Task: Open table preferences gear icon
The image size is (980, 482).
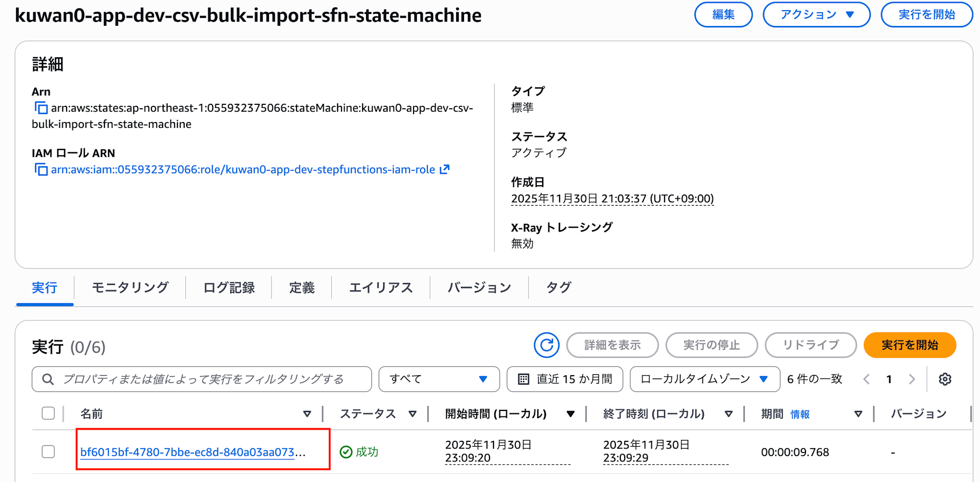Action: 946,379
